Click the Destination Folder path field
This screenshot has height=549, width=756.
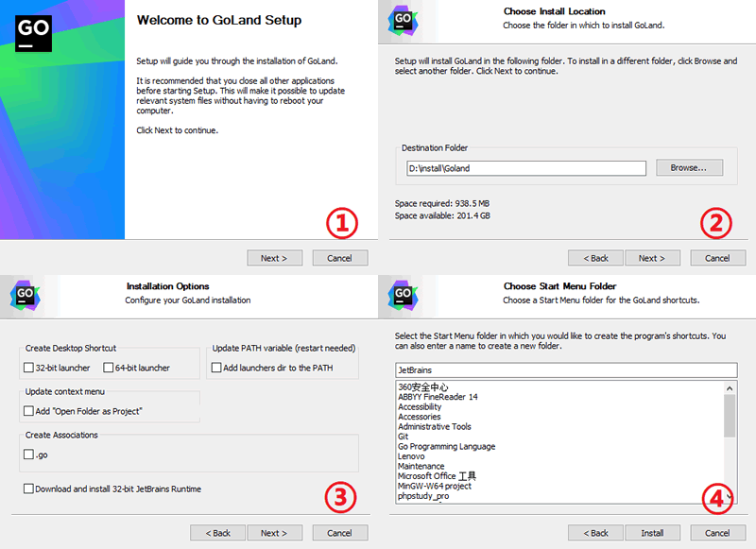click(x=526, y=168)
